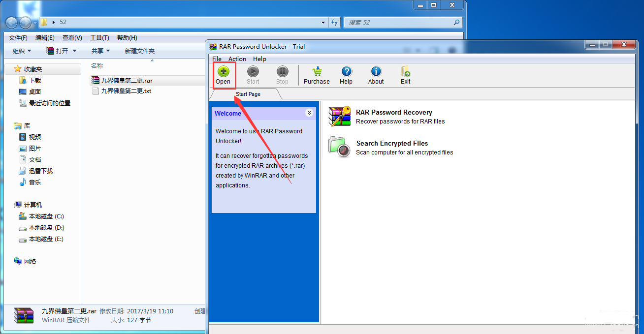Image resolution: width=644 pixels, height=334 pixels.
Task: Click the 52 folder in address bar
Action: pos(63,23)
